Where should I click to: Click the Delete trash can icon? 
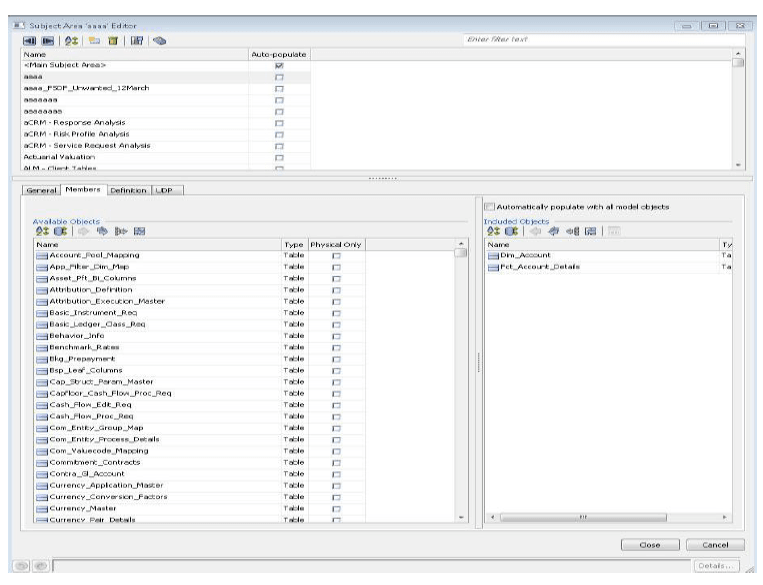(113, 41)
